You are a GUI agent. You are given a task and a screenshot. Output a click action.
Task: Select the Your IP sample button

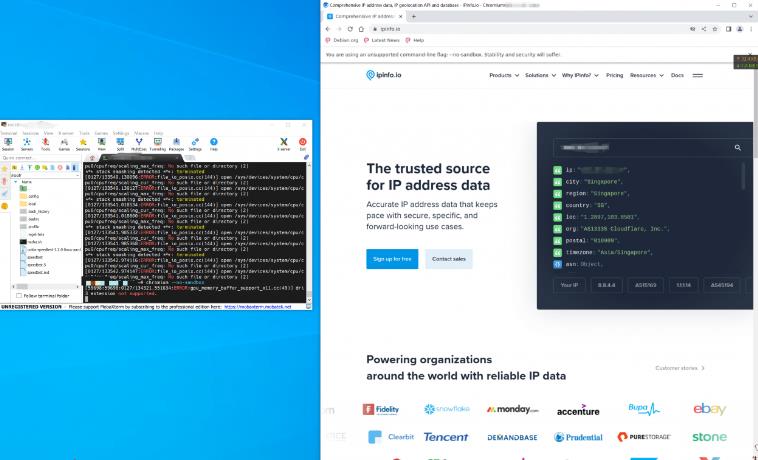569,285
